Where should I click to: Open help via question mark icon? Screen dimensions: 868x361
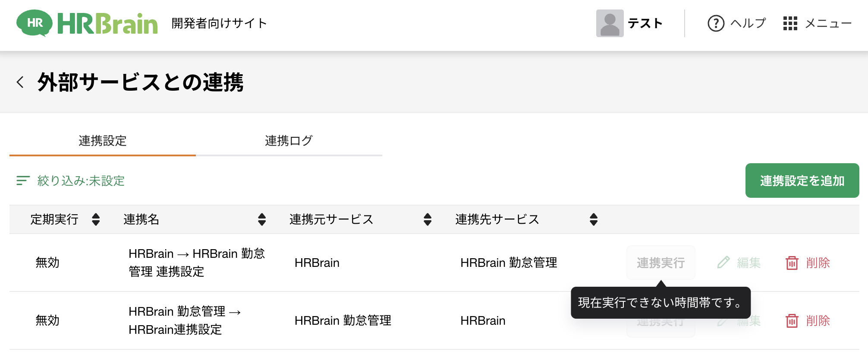click(716, 23)
